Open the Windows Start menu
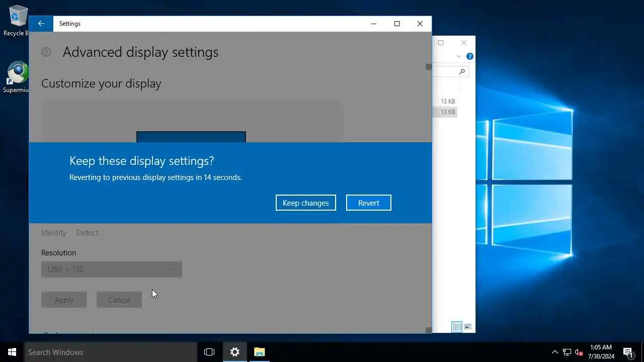Image resolution: width=644 pixels, height=362 pixels. 12,352
